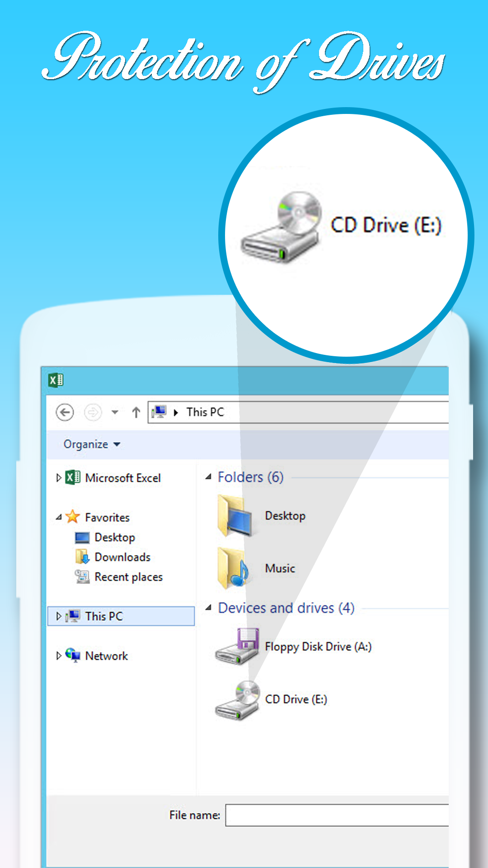Select the Music folder label
The width and height of the screenshot is (488, 868).
[280, 568]
